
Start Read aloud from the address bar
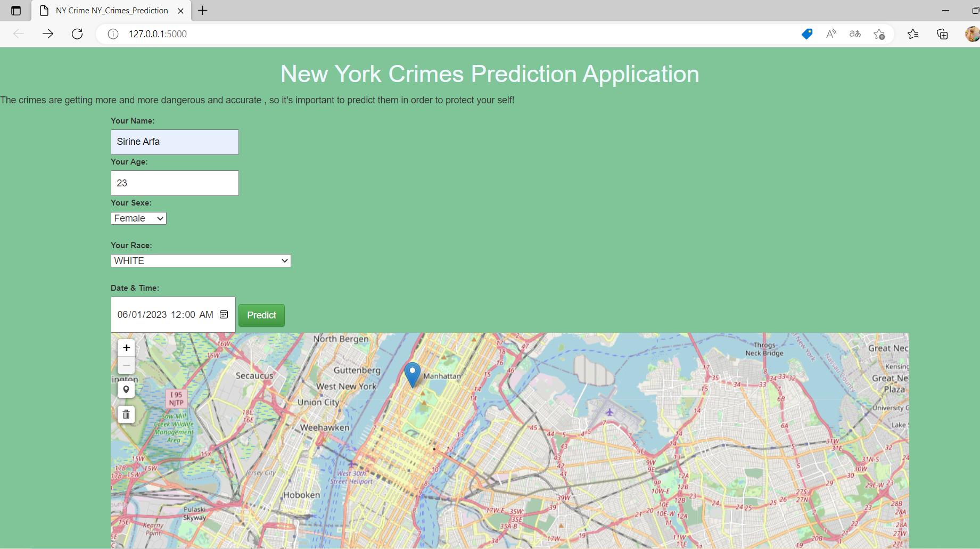830,34
